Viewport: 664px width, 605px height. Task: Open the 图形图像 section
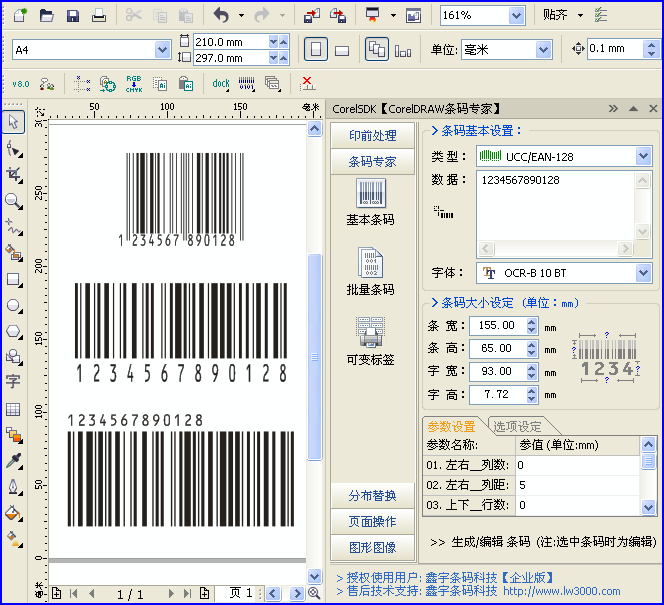(x=372, y=547)
